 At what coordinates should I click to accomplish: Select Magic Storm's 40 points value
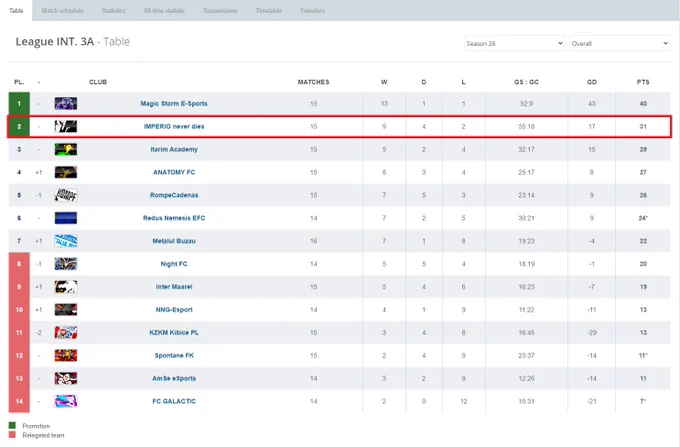tap(643, 104)
